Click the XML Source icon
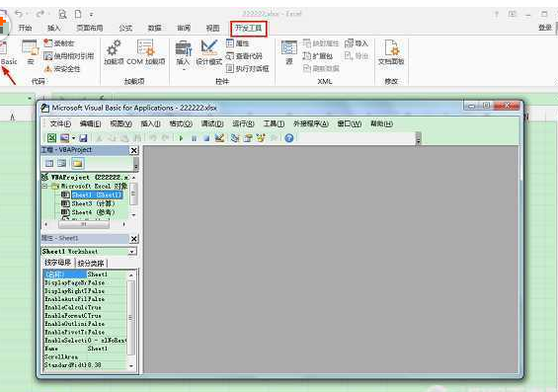This screenshot has height=392, width=558. (x=289, y=52)
